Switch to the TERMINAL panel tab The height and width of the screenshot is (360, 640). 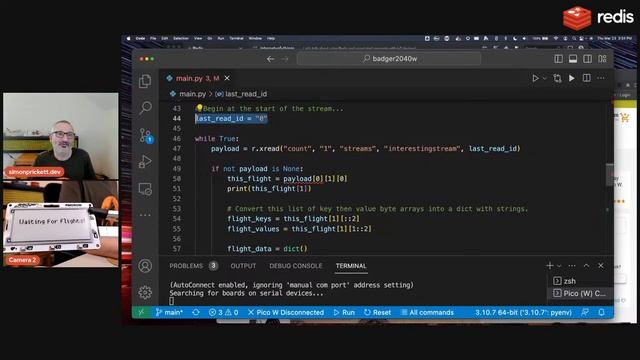pyautogui.click(x=351, y=266)
